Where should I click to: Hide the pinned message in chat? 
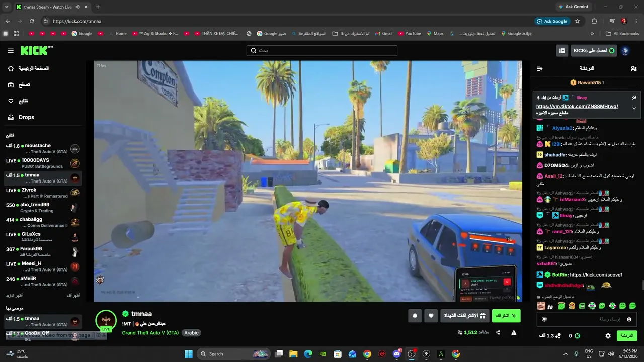(634, 98)
